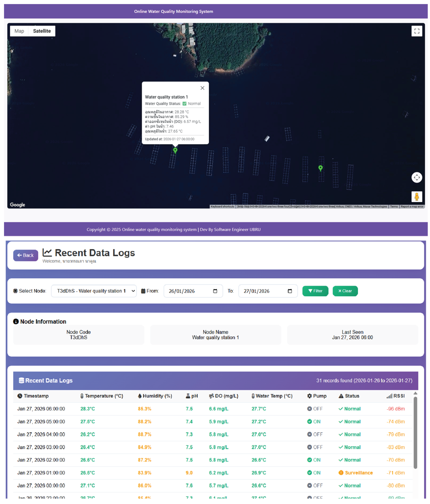Click the second green station marker

point(320,168)
